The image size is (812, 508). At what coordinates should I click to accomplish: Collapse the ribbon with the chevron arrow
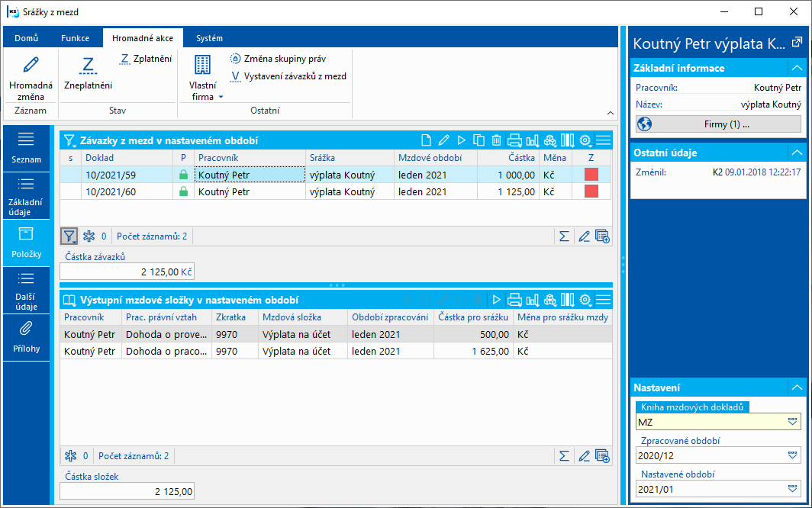[x=611, y=113]
